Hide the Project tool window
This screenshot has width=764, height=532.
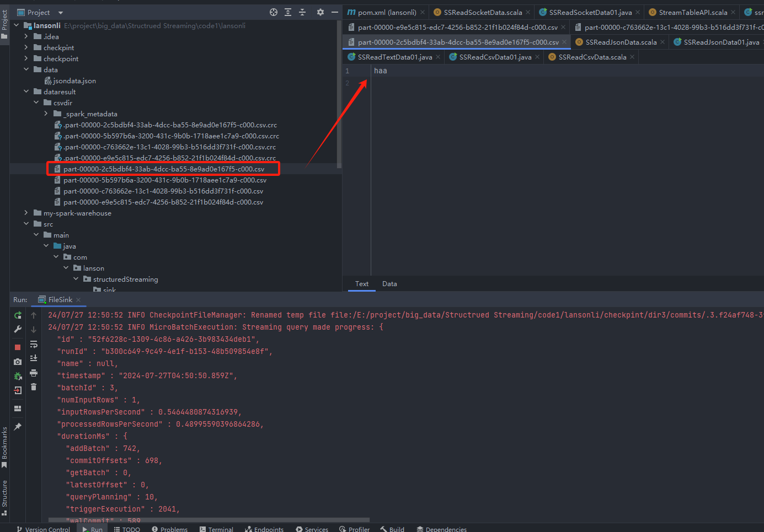tap(335, 12)
